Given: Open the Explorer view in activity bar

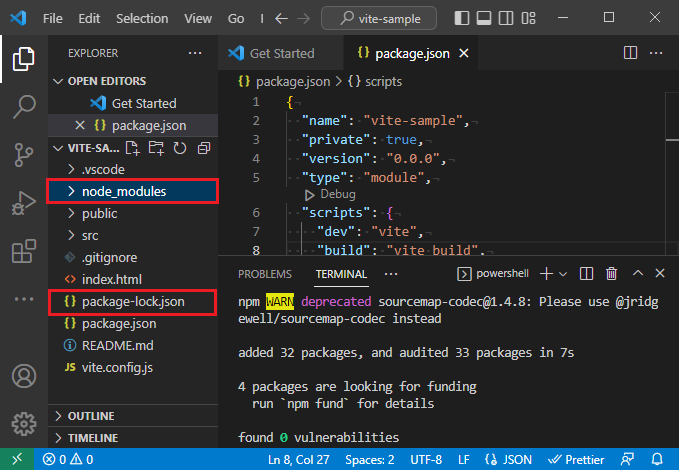Looking at the screenshot, I should point(23,58).
